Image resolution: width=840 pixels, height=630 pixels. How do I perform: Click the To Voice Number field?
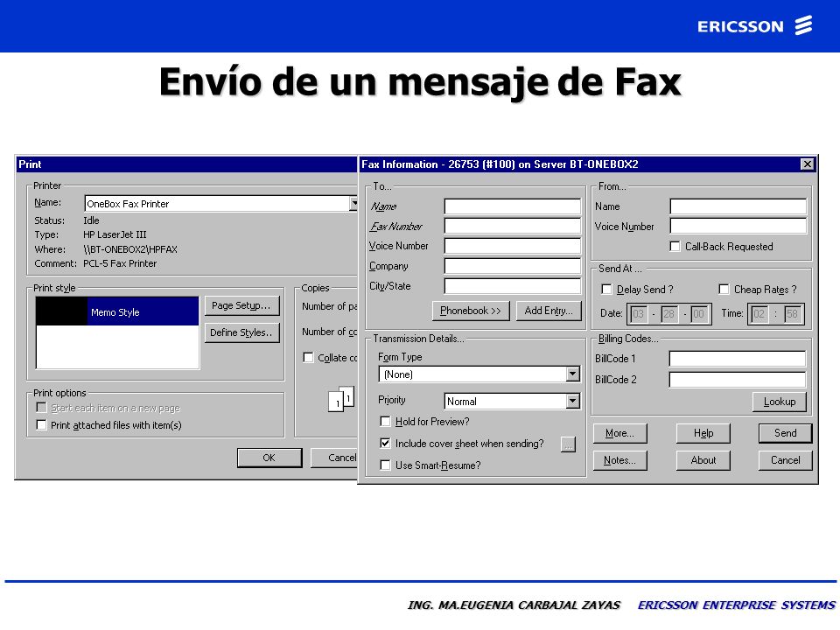(513, 246)
